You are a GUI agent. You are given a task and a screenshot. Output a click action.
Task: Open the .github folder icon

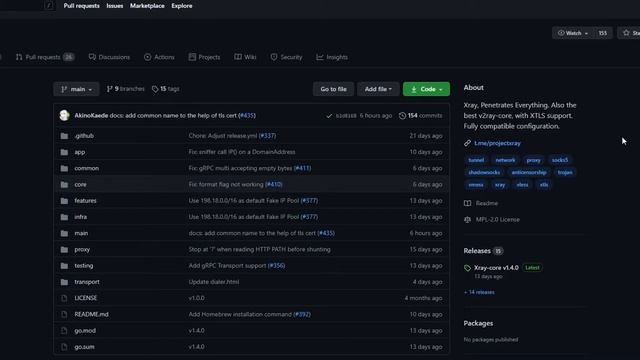(x=64, y=136)
